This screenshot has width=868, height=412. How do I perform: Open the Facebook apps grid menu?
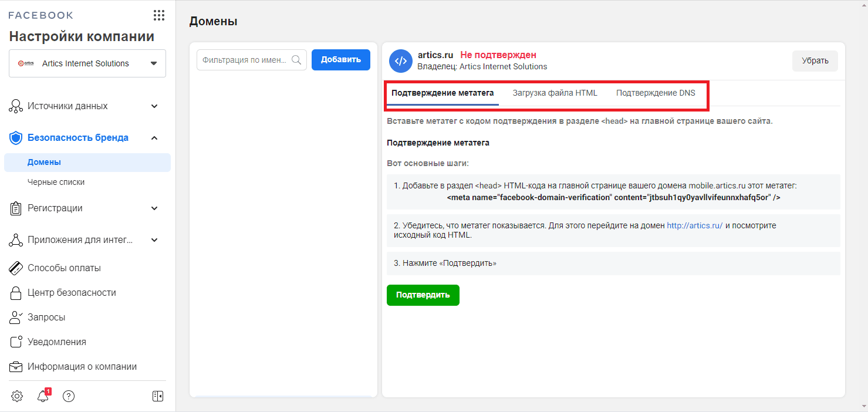(x=158, y=15)
